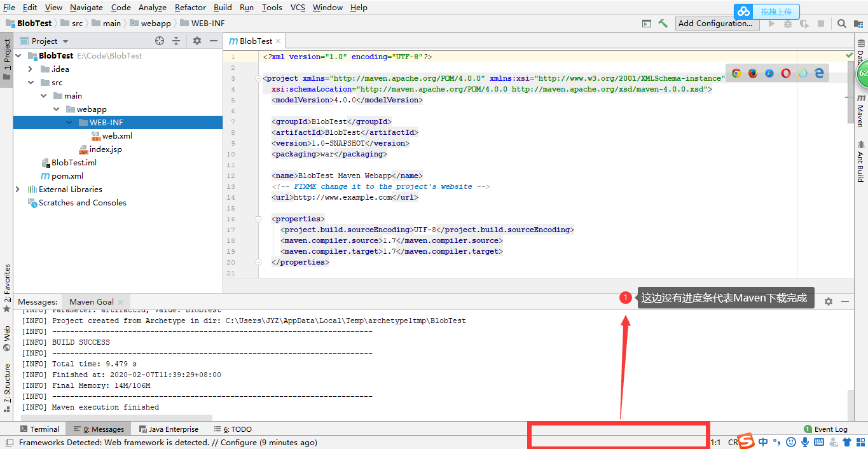Hide the Messages panel with minus icon
This screenshot has width=868, height=449.
pos(845,301)
